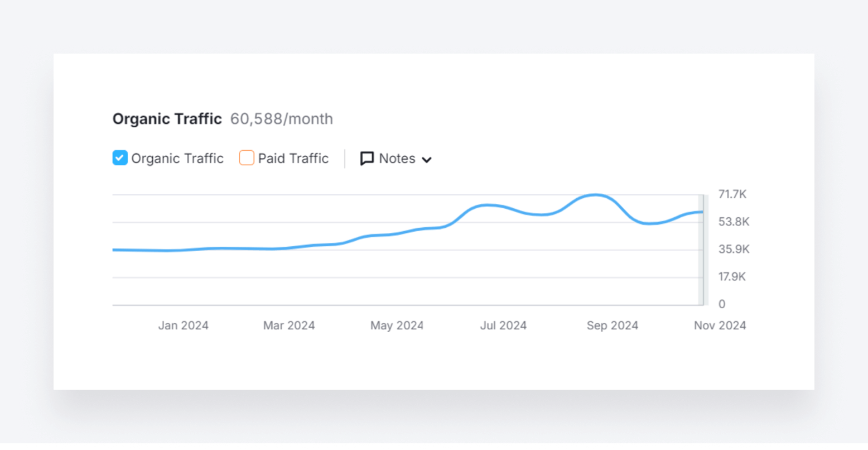
Task: Click the highlighted bar at chart's right end
Action: [x=702, y=251]
